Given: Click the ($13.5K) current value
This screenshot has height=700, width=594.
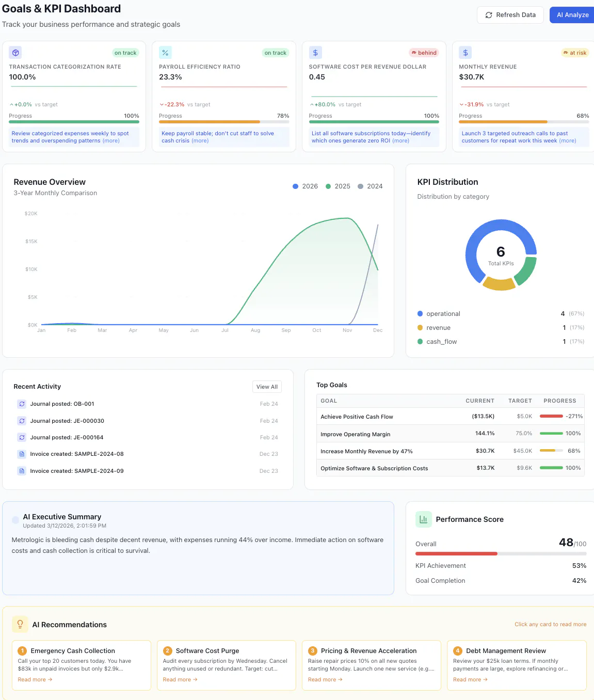Looking at the screenshot, I should (x=483, y=416).
